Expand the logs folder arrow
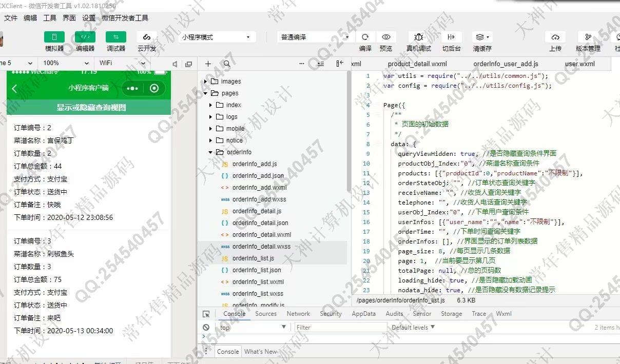Viewport: 620px width, 364px height. click(x=210, y=117)
